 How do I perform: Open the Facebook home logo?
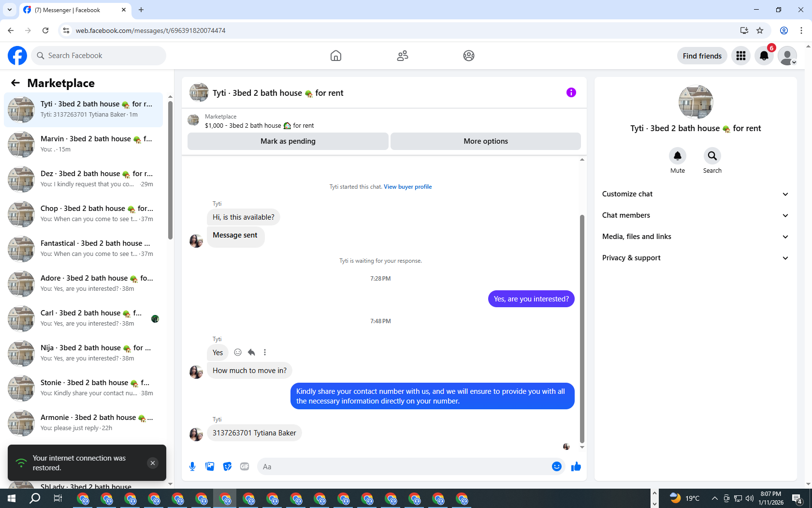[x=17, y=56]
